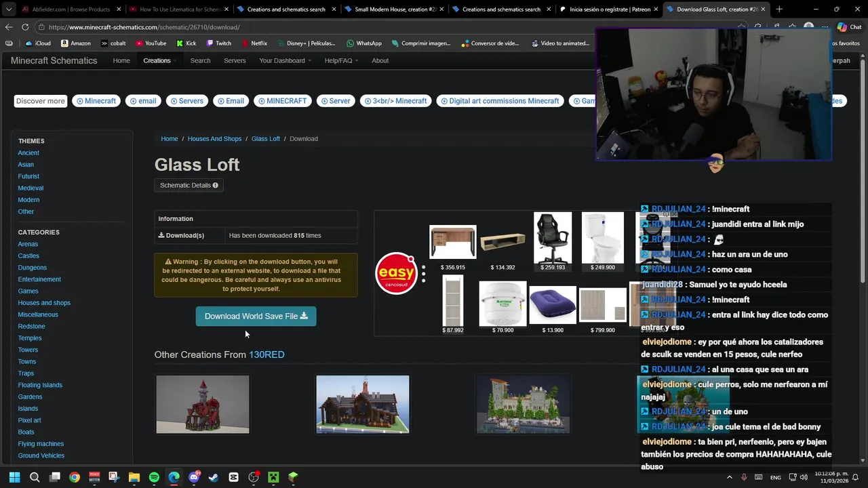Open the Minecraft grass block launcher icon

coord(293,477)
